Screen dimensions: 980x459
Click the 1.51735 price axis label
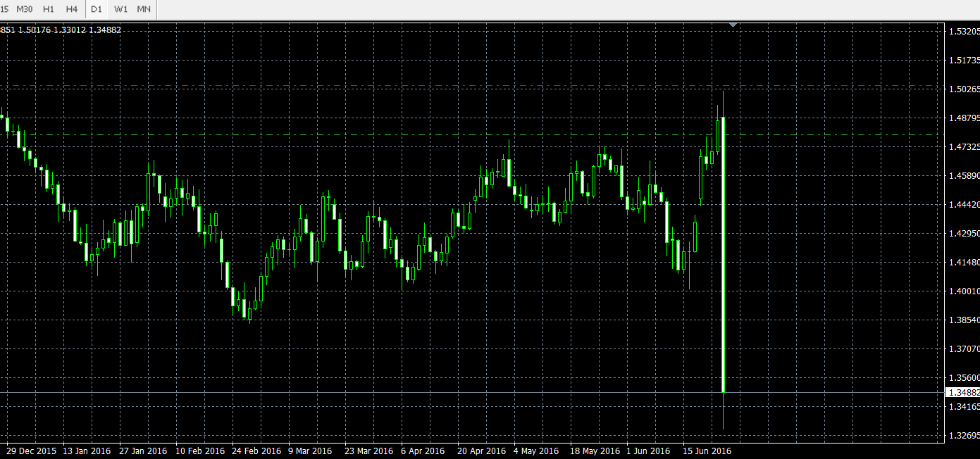click(x=964, y=61)
